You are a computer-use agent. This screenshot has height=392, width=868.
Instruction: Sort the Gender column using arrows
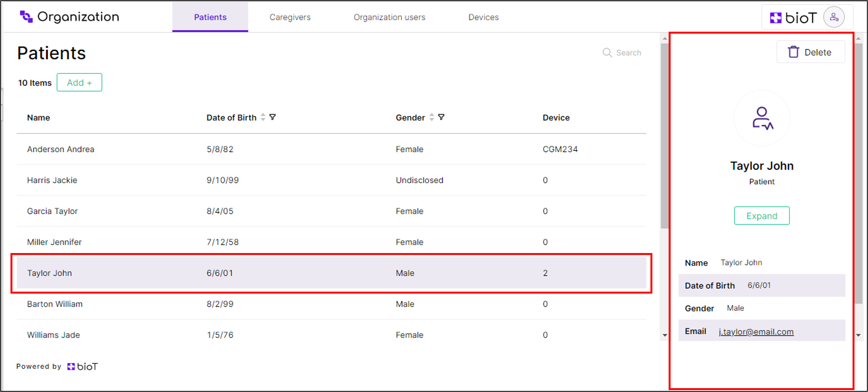(432, 117)
